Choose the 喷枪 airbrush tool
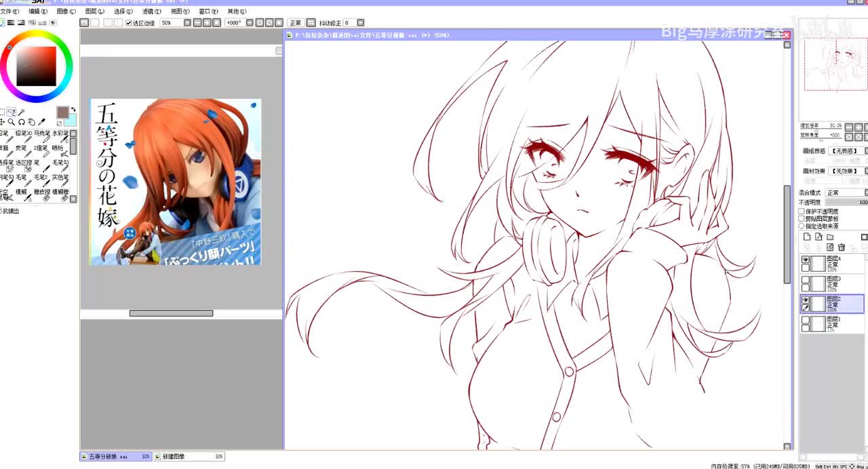 [x=60, y=152]
